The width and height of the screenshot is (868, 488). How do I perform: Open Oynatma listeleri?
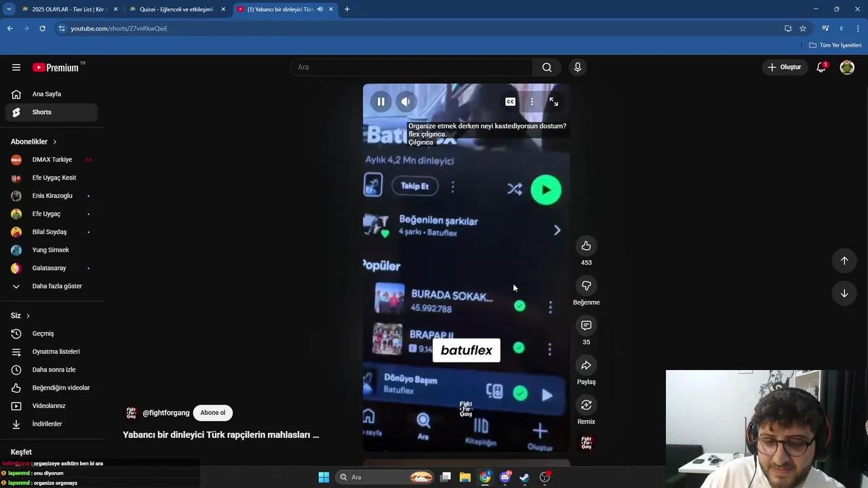52,352
